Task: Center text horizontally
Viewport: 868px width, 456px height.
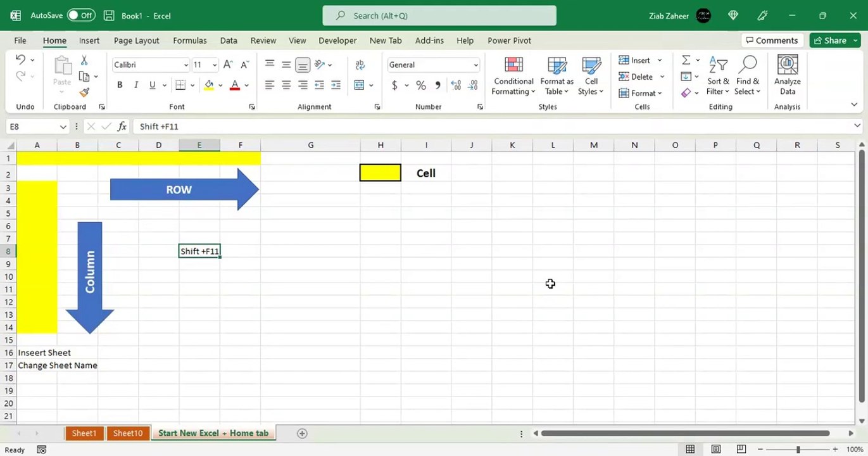Action: 286,85
